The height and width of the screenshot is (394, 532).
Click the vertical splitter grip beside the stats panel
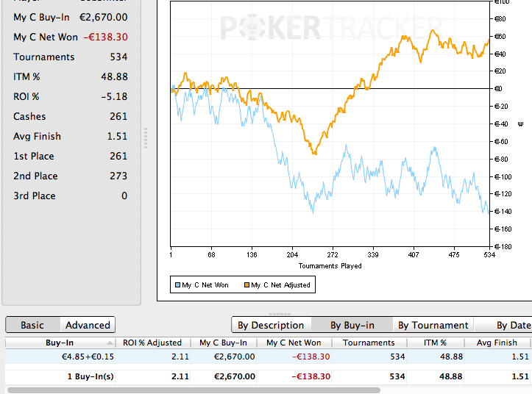[x=146, y=138]
